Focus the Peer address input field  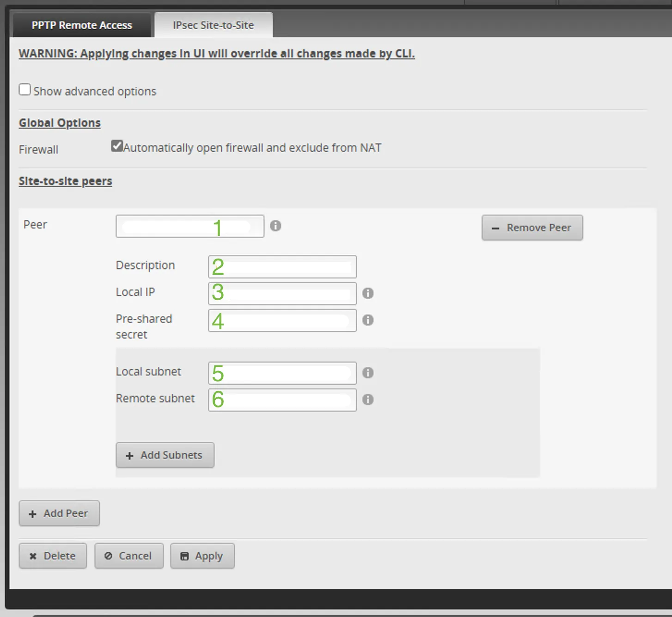click(x=190, y=226)
